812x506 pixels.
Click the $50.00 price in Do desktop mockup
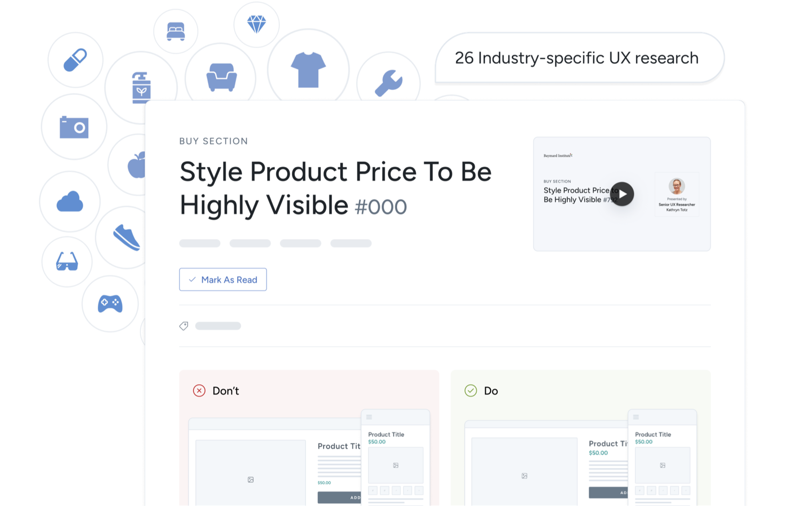click(x=598, y=453)
